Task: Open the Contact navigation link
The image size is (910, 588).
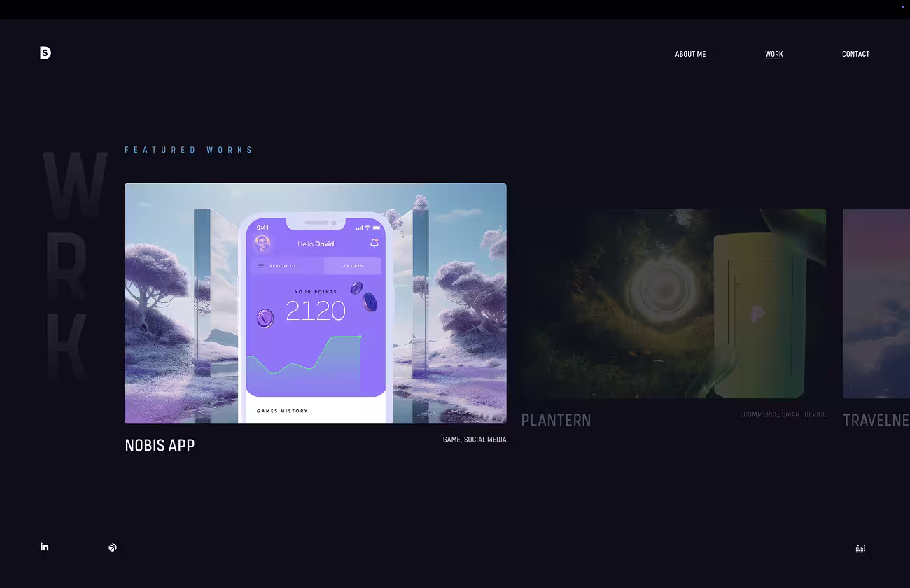Action: (x=855, y=54)
